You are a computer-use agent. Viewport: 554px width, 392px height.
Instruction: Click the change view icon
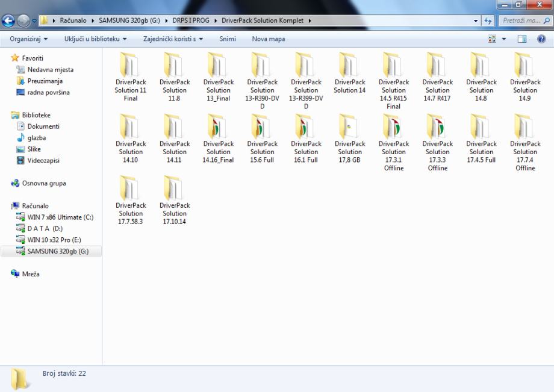tap(492, 39)
